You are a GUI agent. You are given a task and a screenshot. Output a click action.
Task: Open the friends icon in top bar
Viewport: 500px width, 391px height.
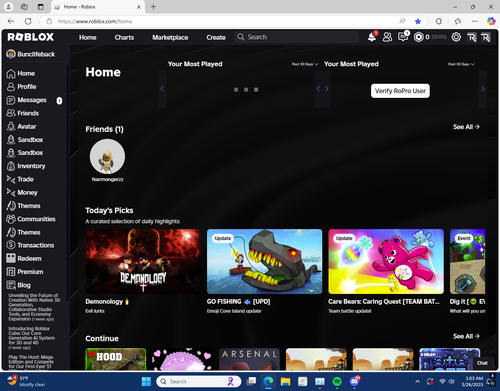387,37
